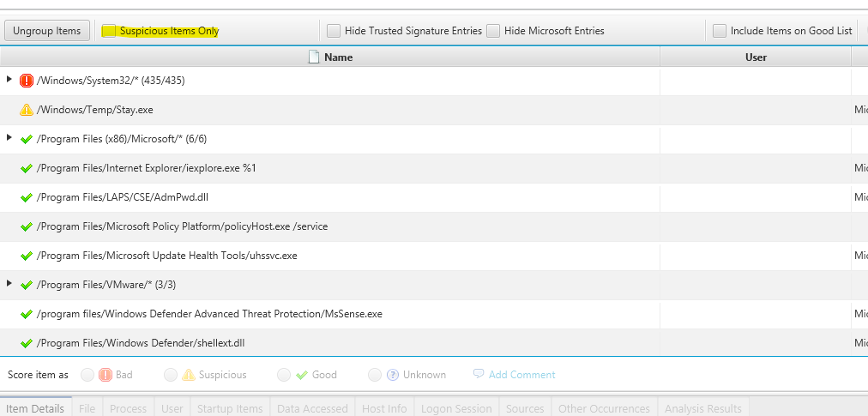The image size is (868, 416).
Task: Click the Add Comment speech bubble icon
Action: pos(479,375)
